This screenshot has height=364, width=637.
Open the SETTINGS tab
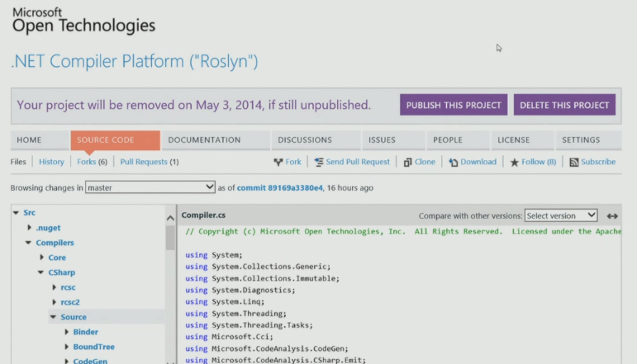click(x=588, y=140)
